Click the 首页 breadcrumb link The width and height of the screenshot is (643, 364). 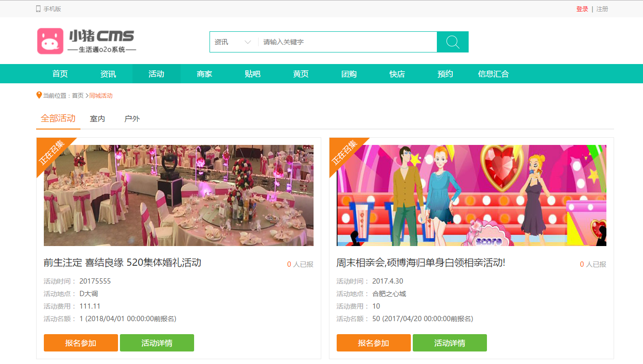[78, 96]
